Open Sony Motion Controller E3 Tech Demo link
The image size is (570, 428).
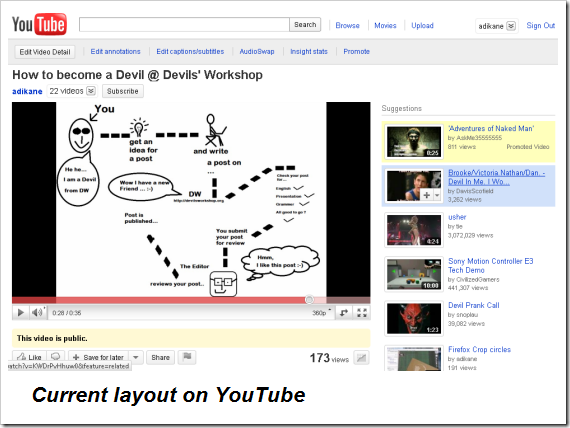click(x=490, y=265)
